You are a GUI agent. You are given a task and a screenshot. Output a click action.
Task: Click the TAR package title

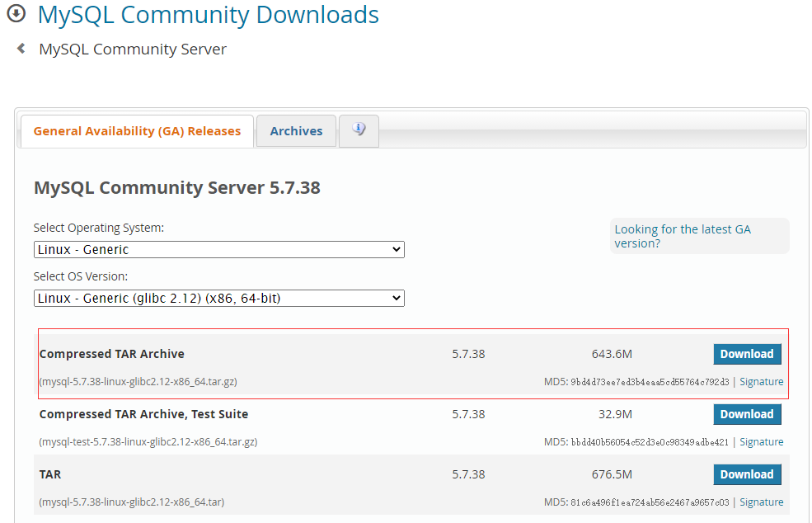click(50, 474)
